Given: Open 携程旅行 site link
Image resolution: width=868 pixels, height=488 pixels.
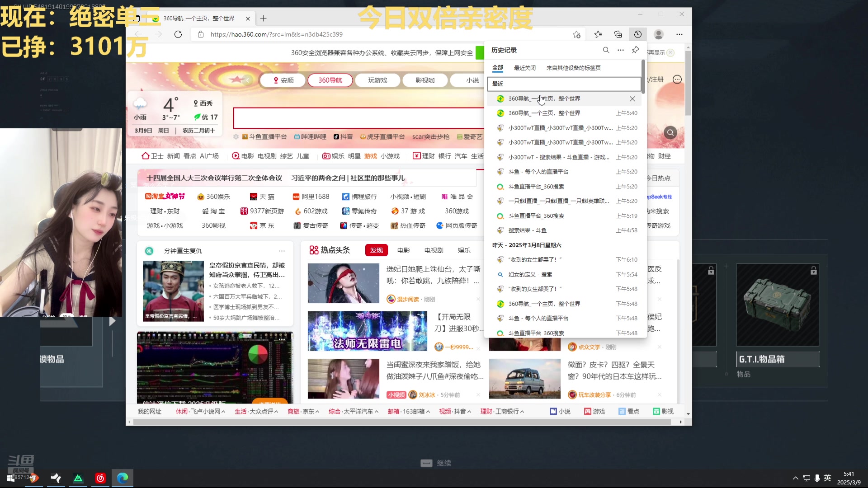Looking at the screenshot, I should [359, 197].
